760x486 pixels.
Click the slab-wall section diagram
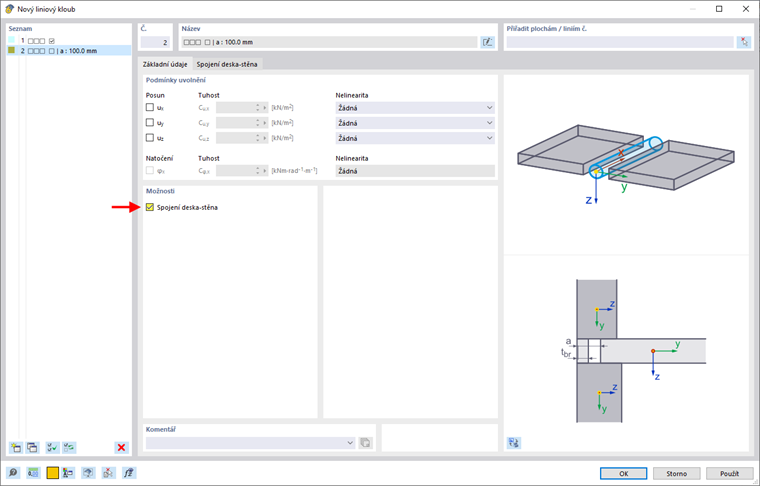click(634, 350)
